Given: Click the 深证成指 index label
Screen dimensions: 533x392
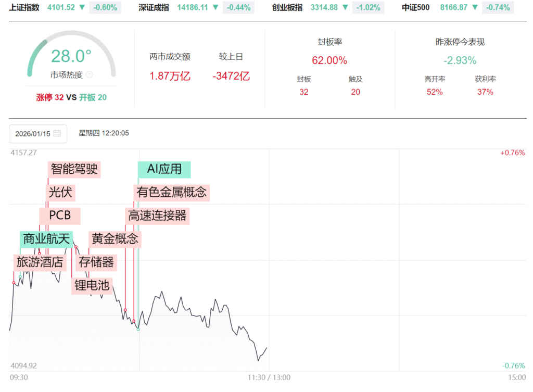Looking at the screenshot, I should (155, 8).
